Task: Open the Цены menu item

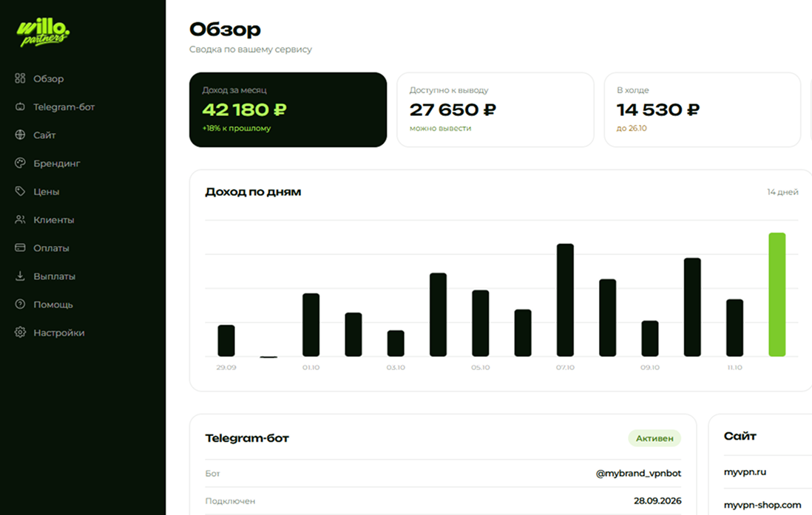Action: [x=47, y=191]
